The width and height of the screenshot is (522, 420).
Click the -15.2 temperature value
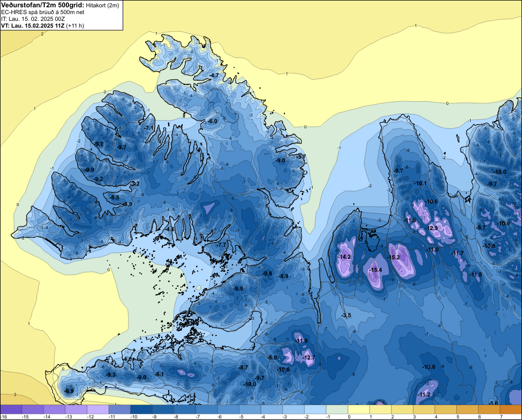pos(393,257)
